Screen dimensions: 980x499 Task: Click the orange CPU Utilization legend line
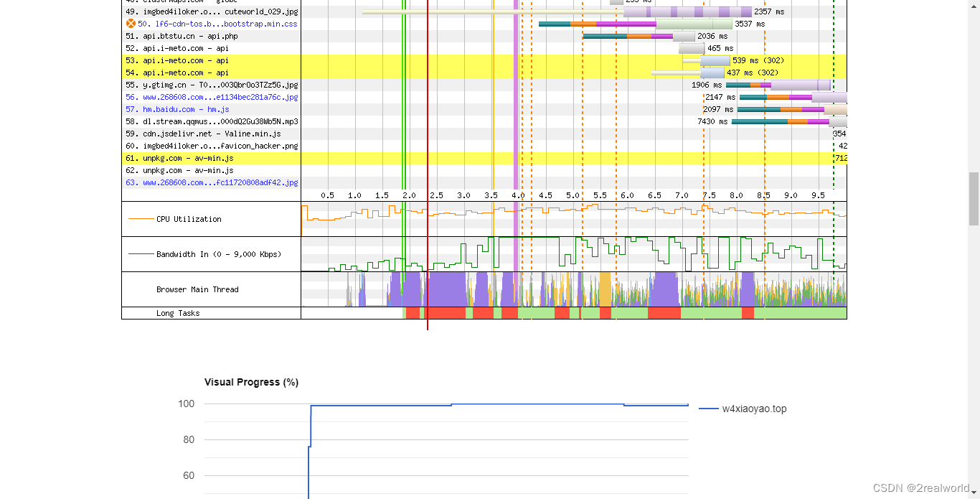(x=140, y=219)
